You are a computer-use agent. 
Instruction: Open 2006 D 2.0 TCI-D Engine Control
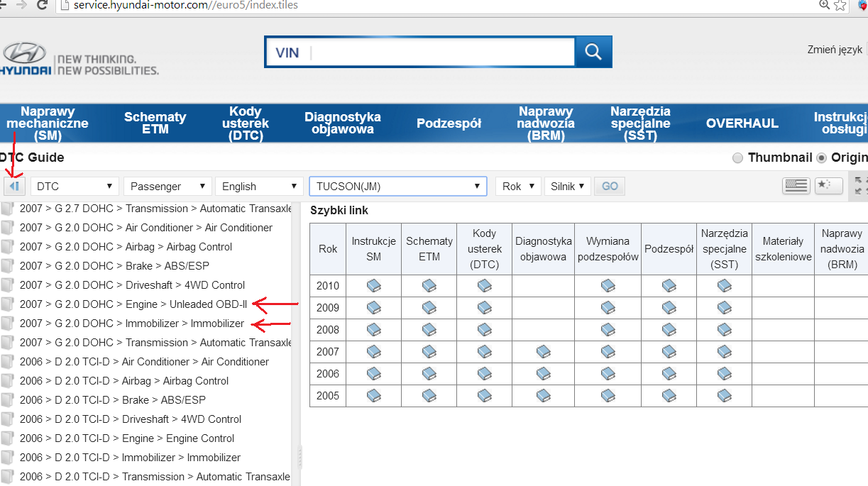tap(127, 438)
